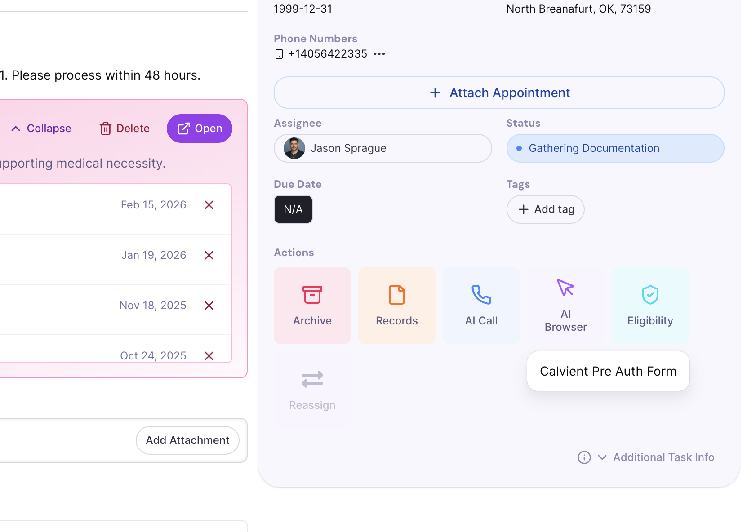The width and height of the screenshot is (756, 532).
Task: Click the N/A due date chip
Action: click(293, 209)
